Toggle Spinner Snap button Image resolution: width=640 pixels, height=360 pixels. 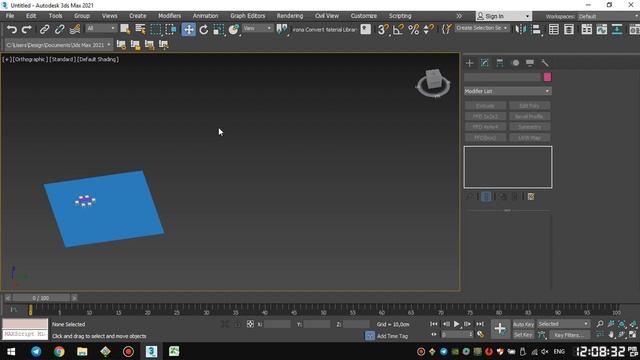pos(428,29)
